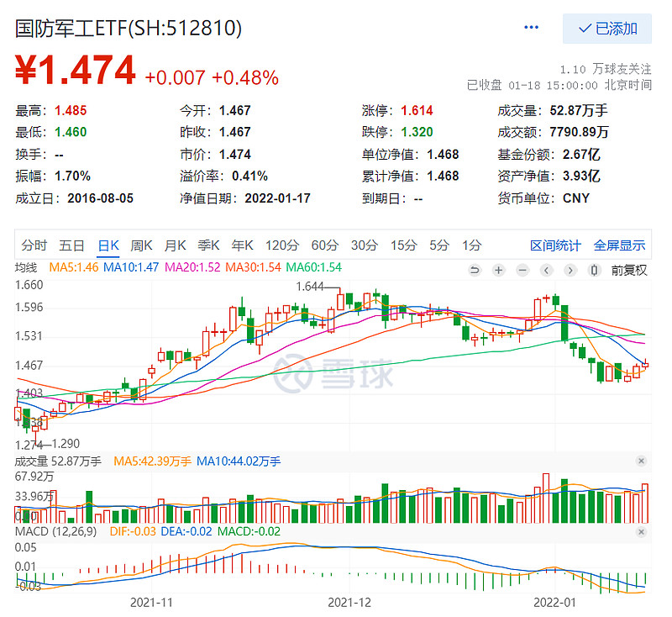
Task: Switch to the 周K weekly chart tab
Action: 142,245
